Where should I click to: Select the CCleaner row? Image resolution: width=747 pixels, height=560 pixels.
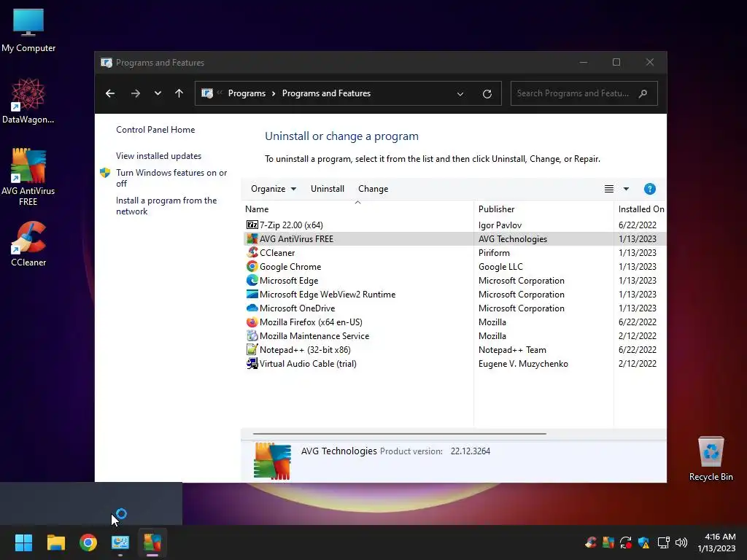point(454,253)
